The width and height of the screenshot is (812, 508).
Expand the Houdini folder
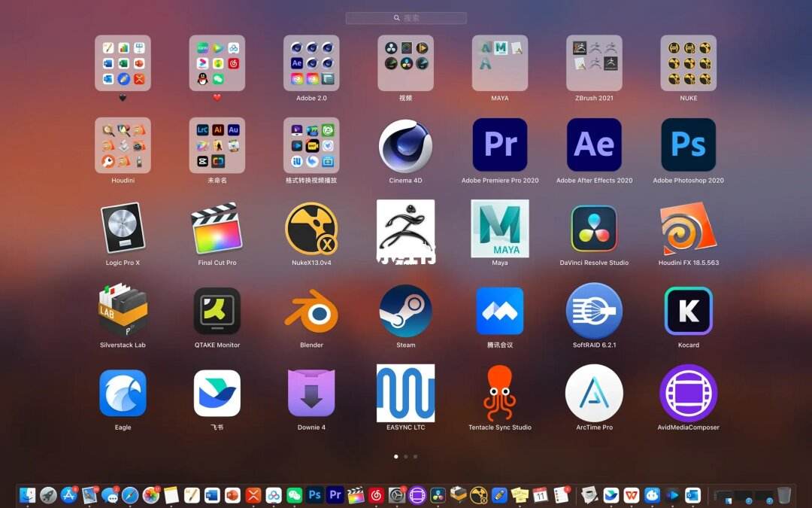click(123, 145)
